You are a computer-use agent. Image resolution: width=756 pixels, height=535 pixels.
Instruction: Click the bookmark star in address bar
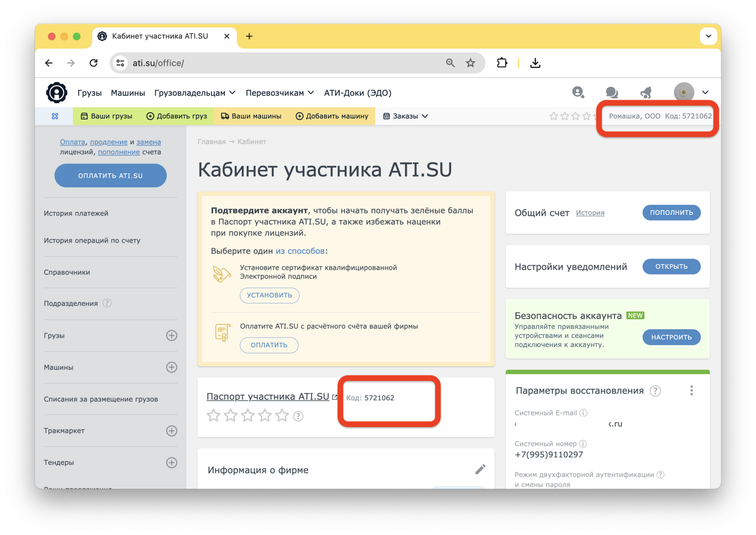coord(470,63)
